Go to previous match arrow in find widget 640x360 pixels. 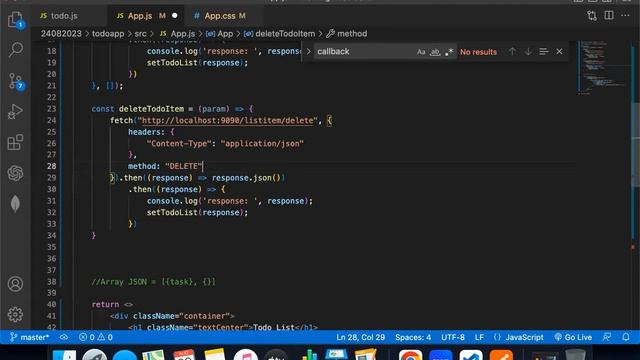point(512,51)
